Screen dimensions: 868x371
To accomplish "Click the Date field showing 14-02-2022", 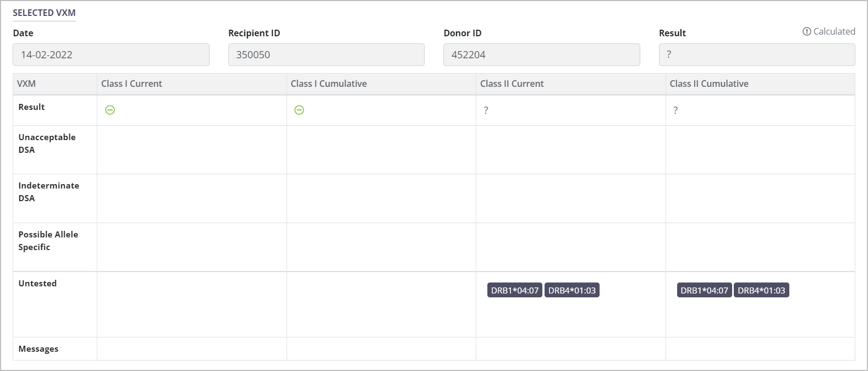I will click(111, 55).
